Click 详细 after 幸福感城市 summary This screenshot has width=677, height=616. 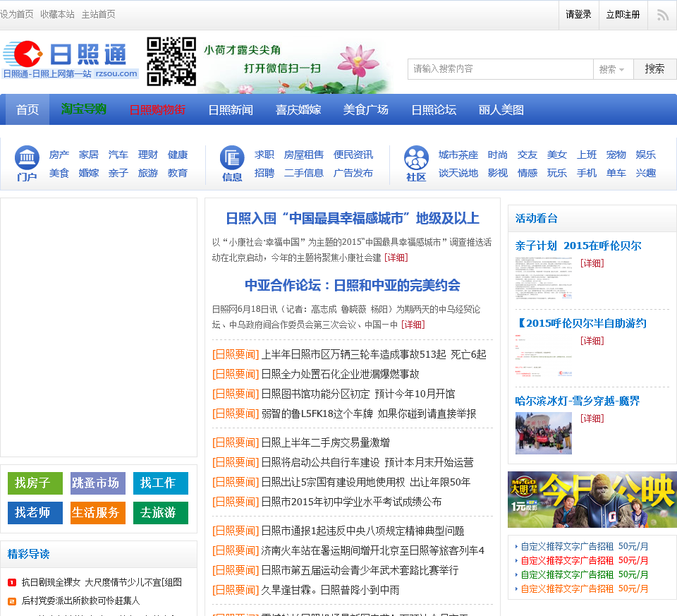396,258
